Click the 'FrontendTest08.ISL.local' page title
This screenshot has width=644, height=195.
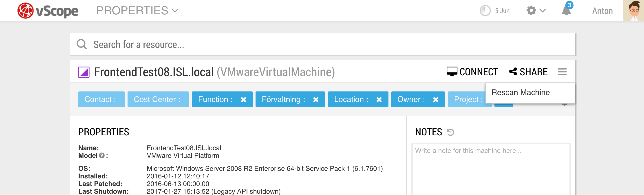click(154, 72)
